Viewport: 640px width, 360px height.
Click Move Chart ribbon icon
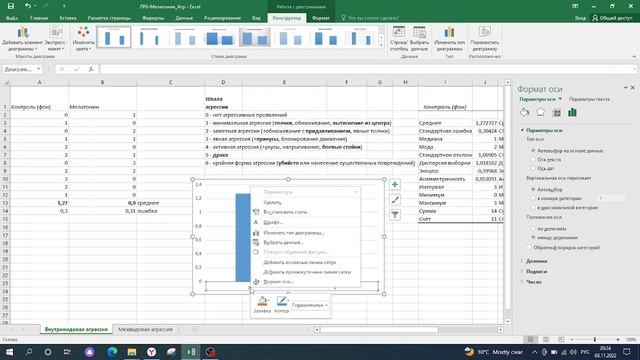pos(484,39)
